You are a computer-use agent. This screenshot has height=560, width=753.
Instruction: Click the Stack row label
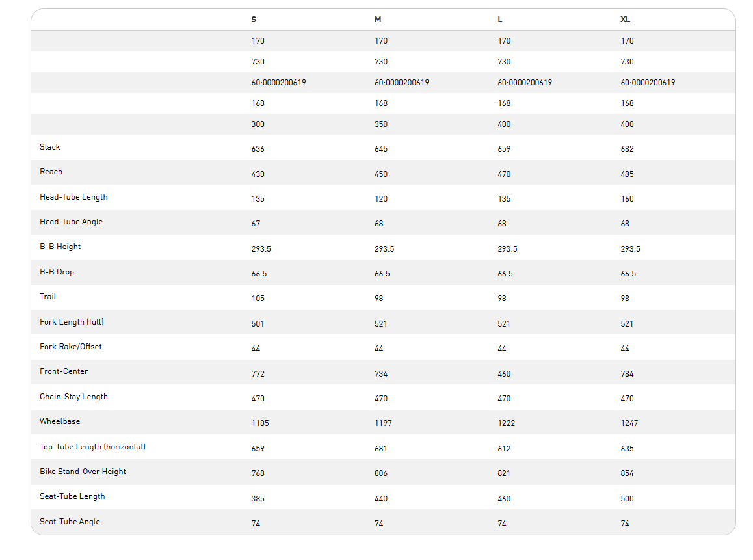(x=50, y=147)
